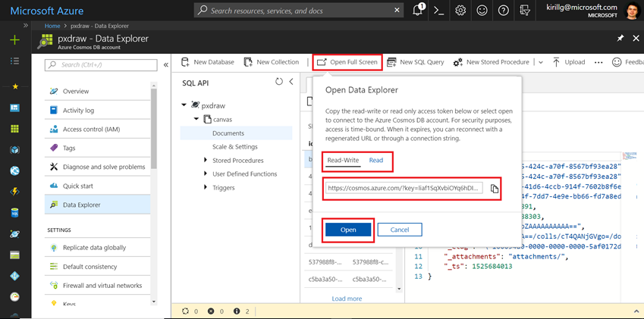The width and height of the screenshot is (644, 319).
Task: Cancel the Open Data Explorer dialog
Action: pyautogui.click(x=400, y=230)
